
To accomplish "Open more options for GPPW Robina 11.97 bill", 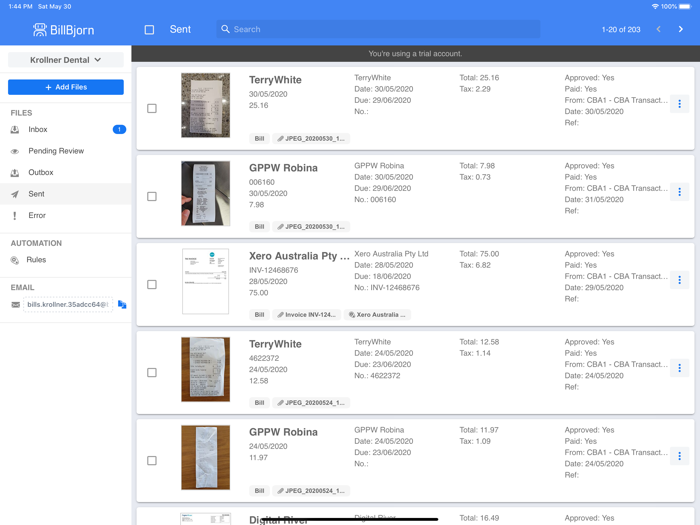I will [679, 456].
